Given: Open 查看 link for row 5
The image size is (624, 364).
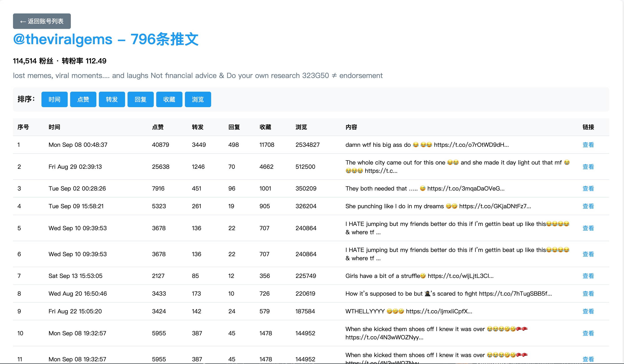Looking at the screenshot, I should (588, 228).
